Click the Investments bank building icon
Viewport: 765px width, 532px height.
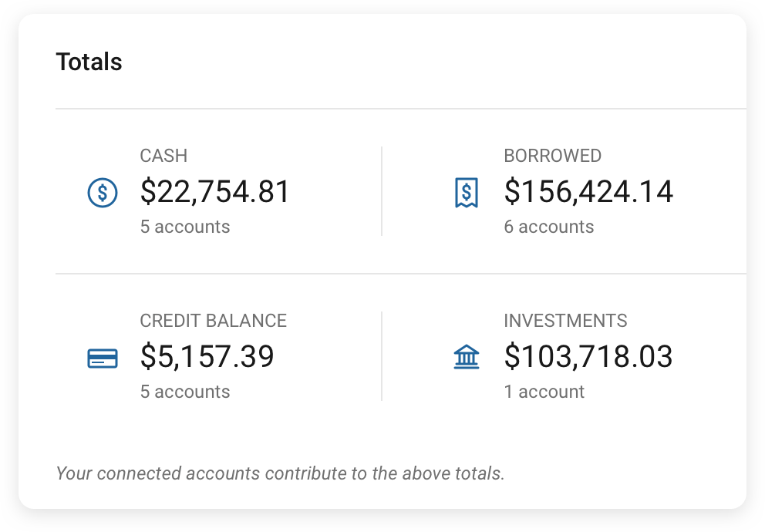pos(467,357)
